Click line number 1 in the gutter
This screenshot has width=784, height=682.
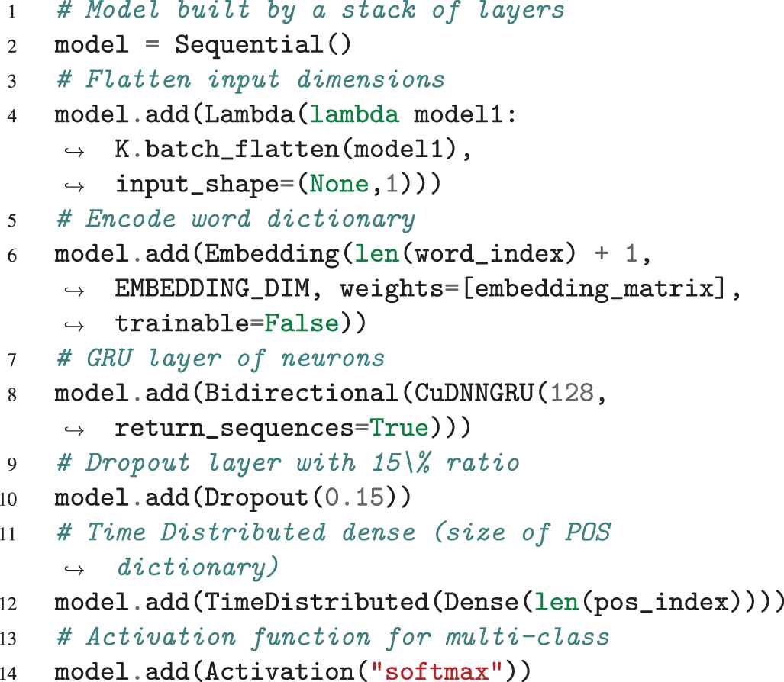(12, 11)
